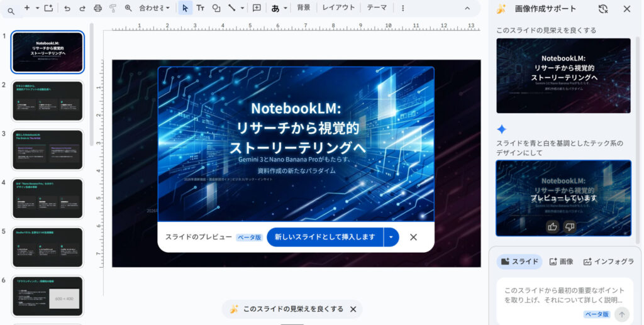The width and height of the screenshot is (644, 325).
Task: Select the line tool
Action: [232, 8]
